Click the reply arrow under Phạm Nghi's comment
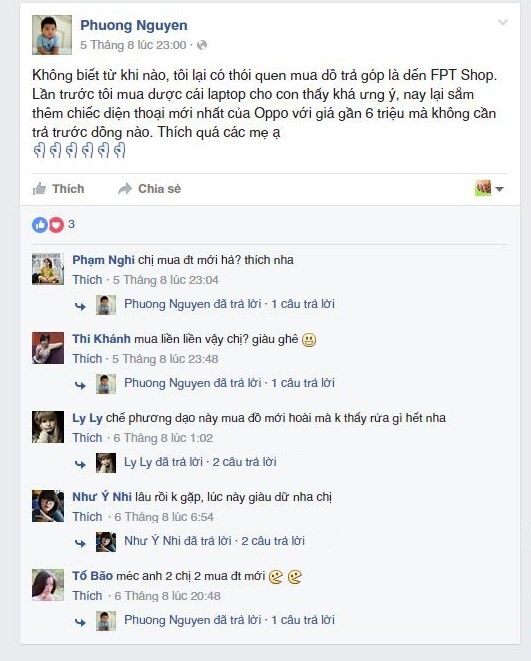Image resolution: width=531 pixels, height=661 pixels. (x=80, y=306)
